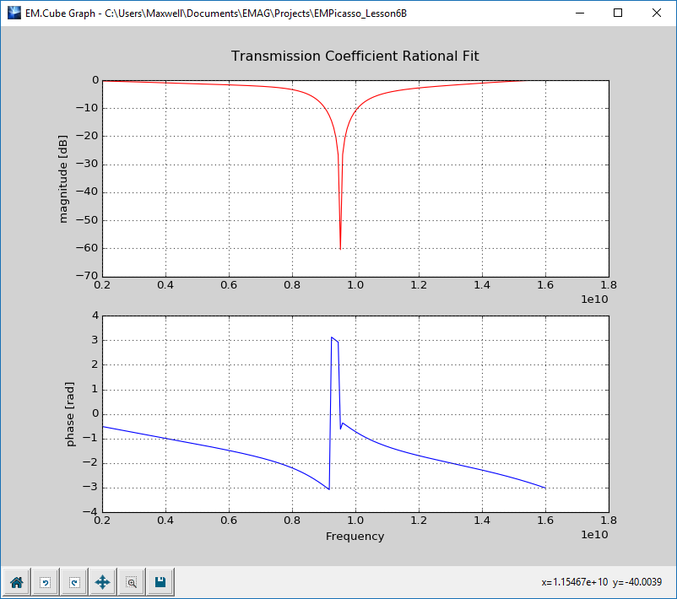This screenshot has height=599, width=677.
Task: Close the EM.Cube Graph window
Action: tap(656, 13)
